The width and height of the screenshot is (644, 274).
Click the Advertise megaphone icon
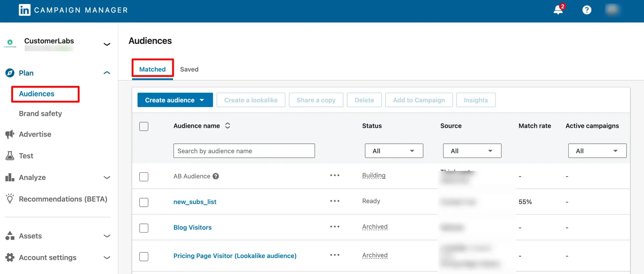pyautogui.click(x=10, y=134)
